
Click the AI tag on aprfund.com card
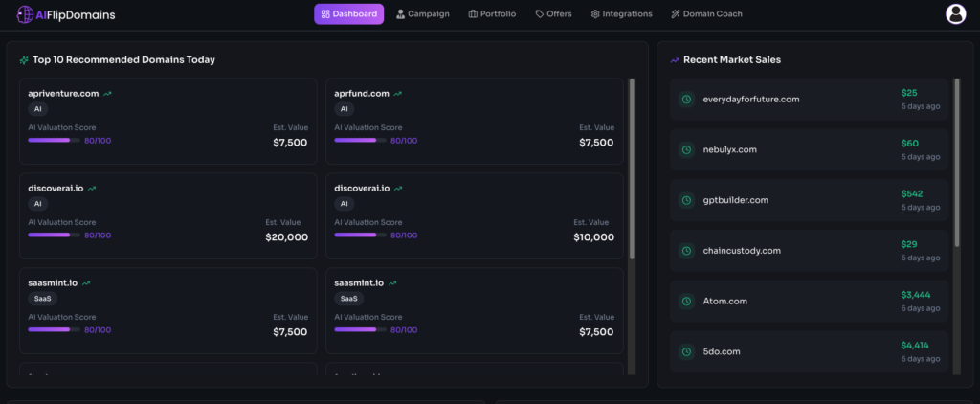[344, 109]
